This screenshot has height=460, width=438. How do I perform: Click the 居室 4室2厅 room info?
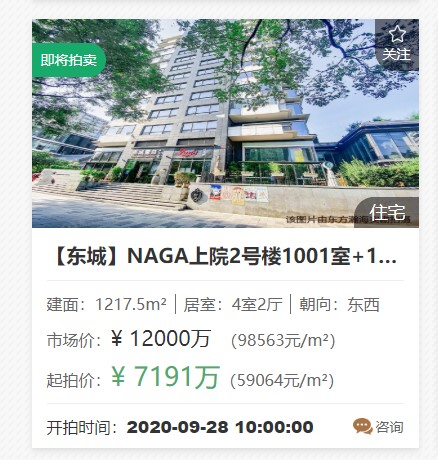(233, 304)
